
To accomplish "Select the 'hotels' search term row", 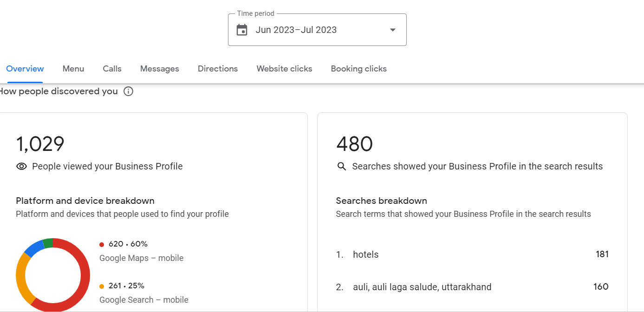I will coord(472,254).
